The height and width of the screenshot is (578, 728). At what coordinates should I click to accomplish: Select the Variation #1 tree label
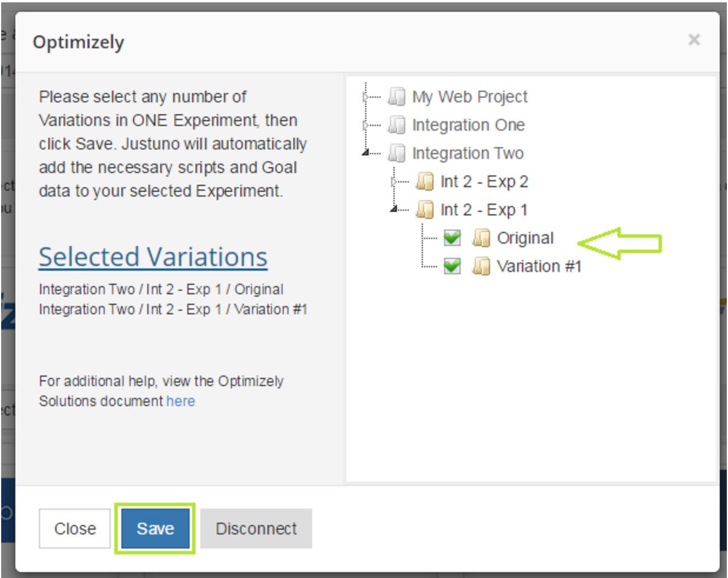coord(539,266)
